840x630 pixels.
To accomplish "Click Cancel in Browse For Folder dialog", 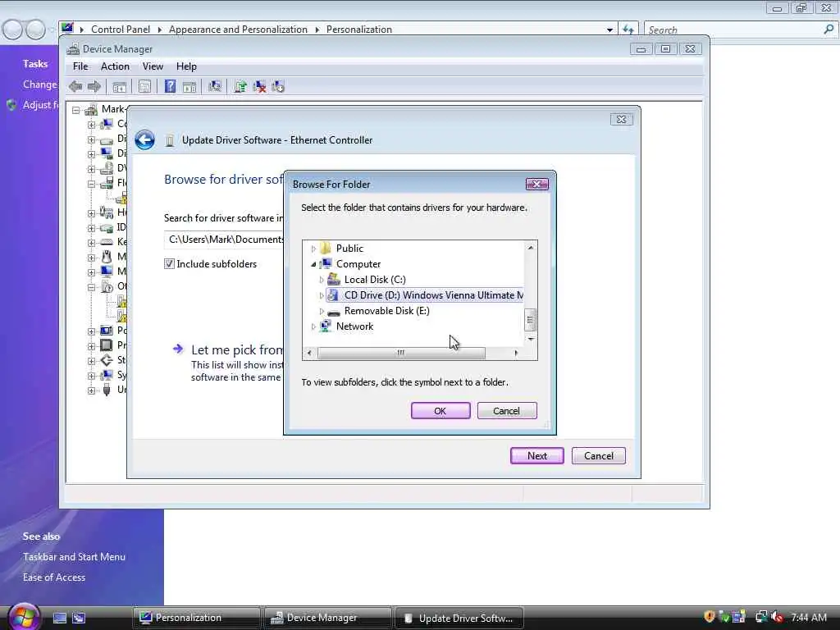I will pyautogui.click(x=507, y=411).
